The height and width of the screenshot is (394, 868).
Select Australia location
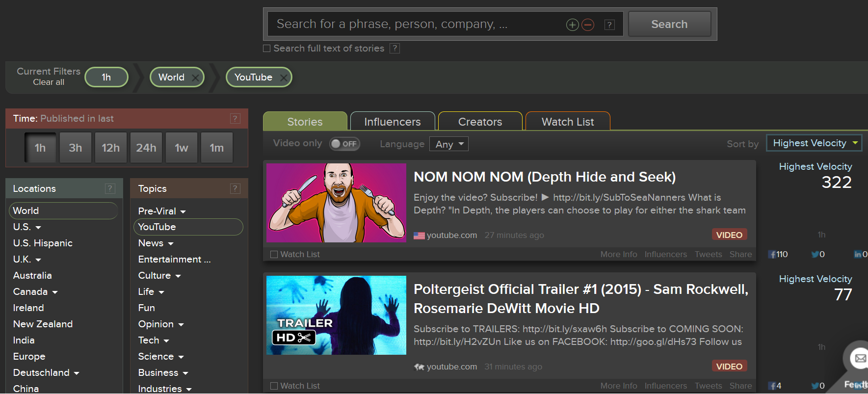click(x=32, y=276)
